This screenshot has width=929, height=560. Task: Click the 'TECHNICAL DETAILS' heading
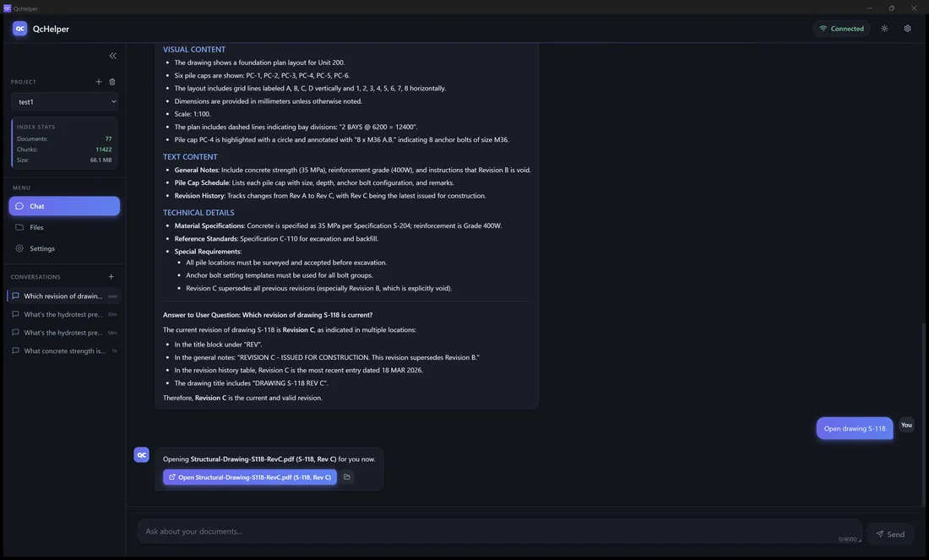point(198,213)
